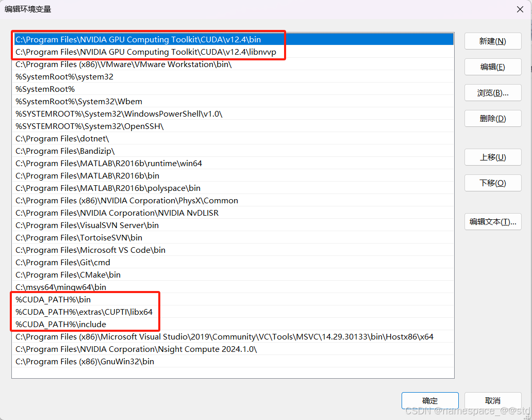The image size is (532, 420).
Task: Select the GnuWin32\bin entry
Action: [233, 362]
